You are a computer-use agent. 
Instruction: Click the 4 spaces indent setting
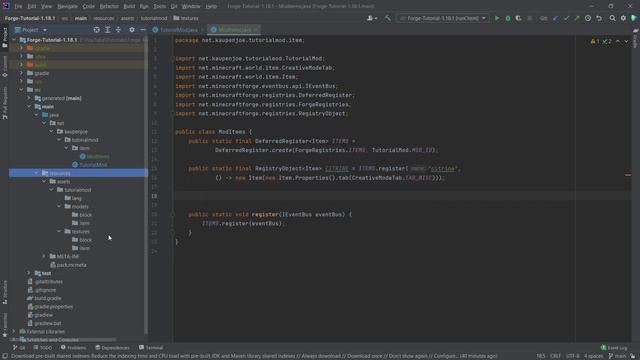point(593,356)
